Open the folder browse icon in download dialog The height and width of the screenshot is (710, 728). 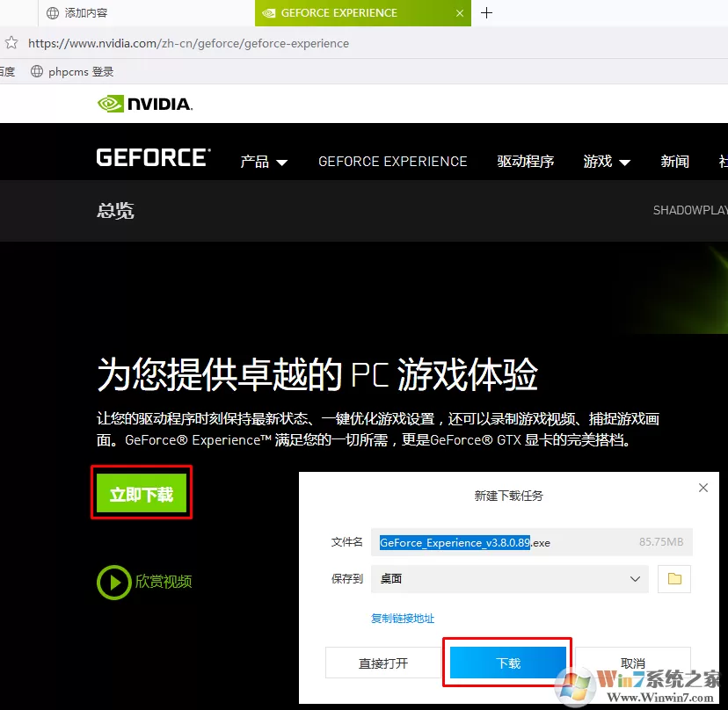pyautogui.click(x=674, y=579)
